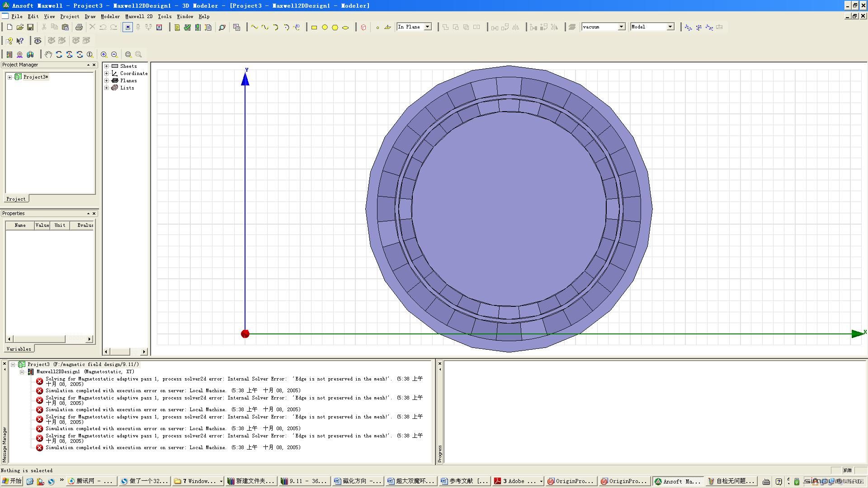
Task: Toggle the eye visibility icon
Action: [x=38, y=41]
